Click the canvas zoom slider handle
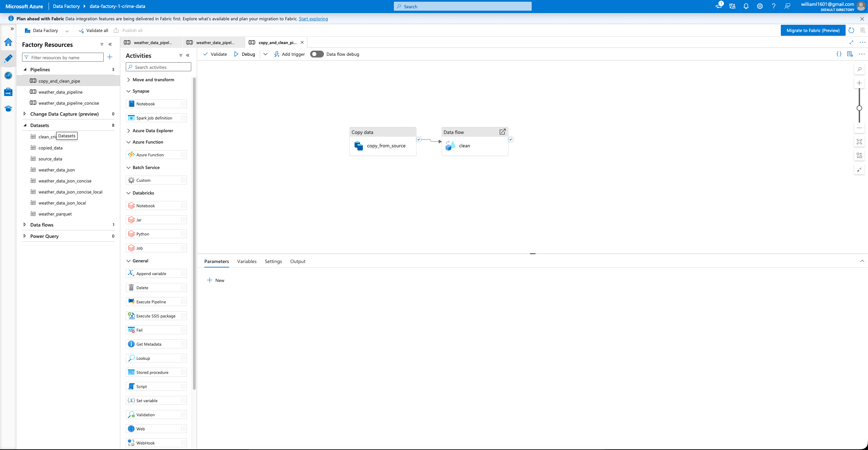868x450 pixels. pos(859,108)
